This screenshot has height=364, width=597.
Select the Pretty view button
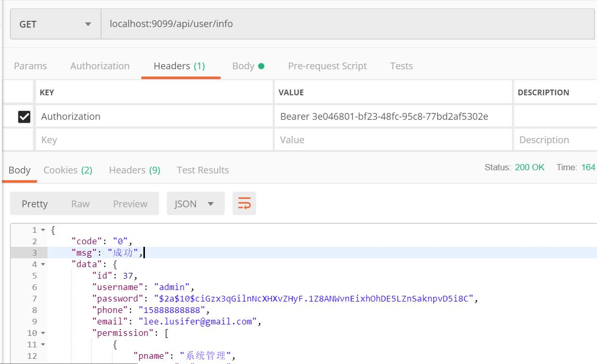pyautogui.click(x=34, y=204)
